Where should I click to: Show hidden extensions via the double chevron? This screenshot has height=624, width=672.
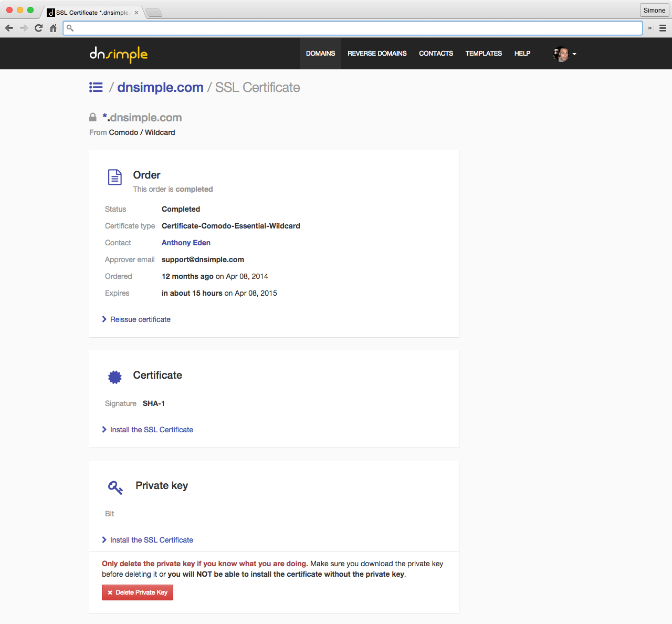coord(650,28)
